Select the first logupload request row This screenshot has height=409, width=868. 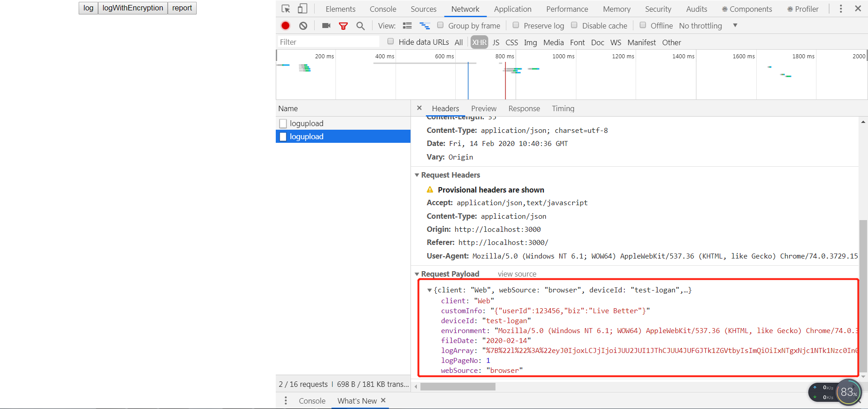click(343, 123)
